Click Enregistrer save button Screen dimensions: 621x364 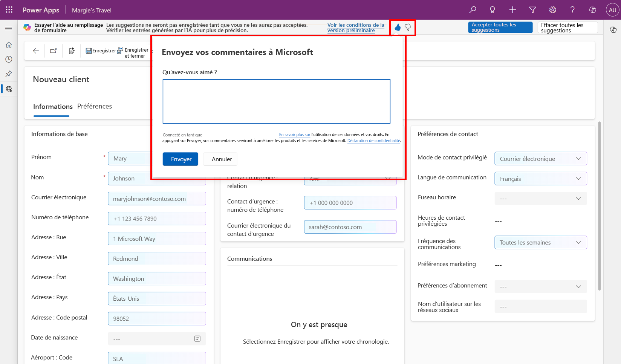[x=101, y=50]
